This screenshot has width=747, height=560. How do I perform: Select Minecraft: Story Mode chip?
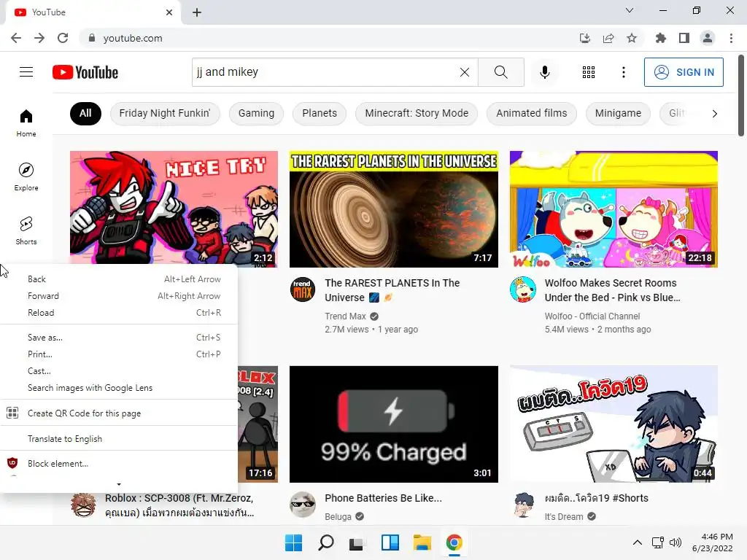click(417, 113)
